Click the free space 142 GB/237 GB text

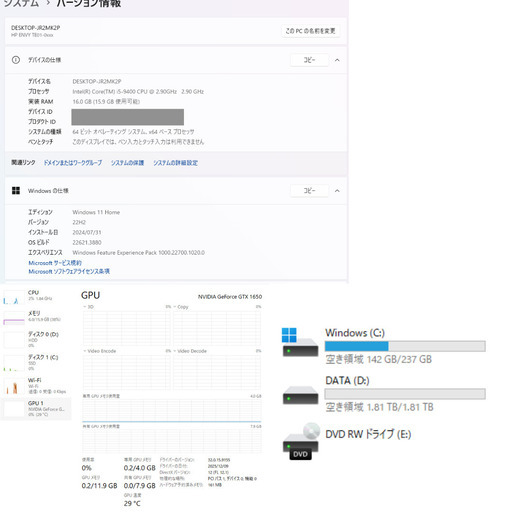(378, 359)
